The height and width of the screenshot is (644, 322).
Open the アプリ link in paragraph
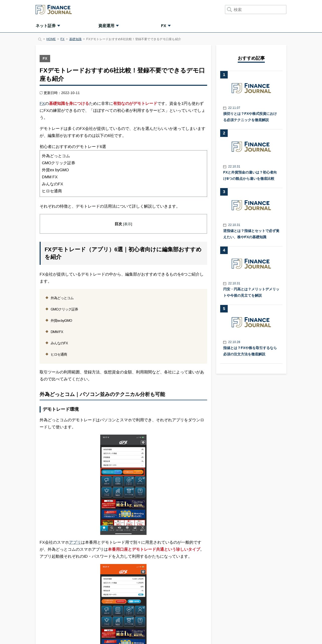coord(75,542)
